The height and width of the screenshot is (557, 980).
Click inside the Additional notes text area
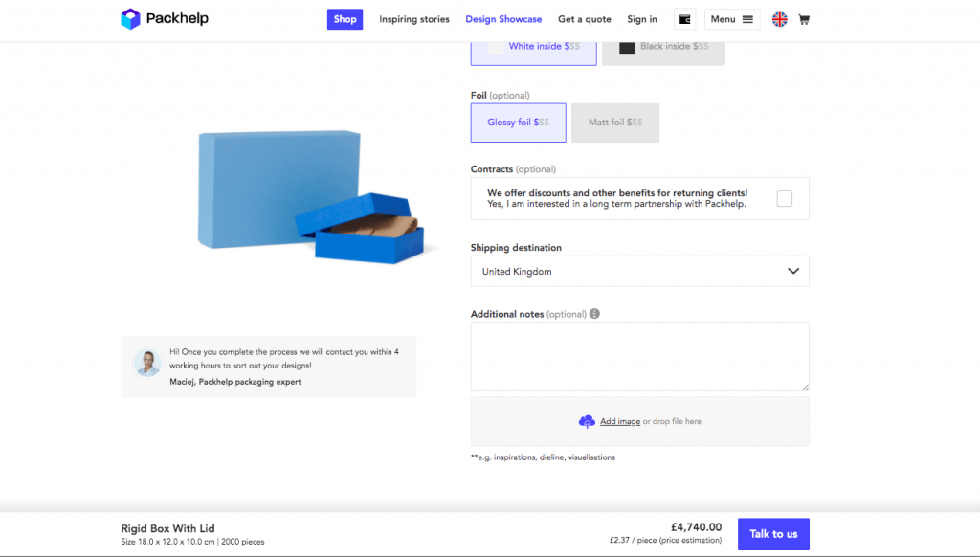[x=638, y=354]
